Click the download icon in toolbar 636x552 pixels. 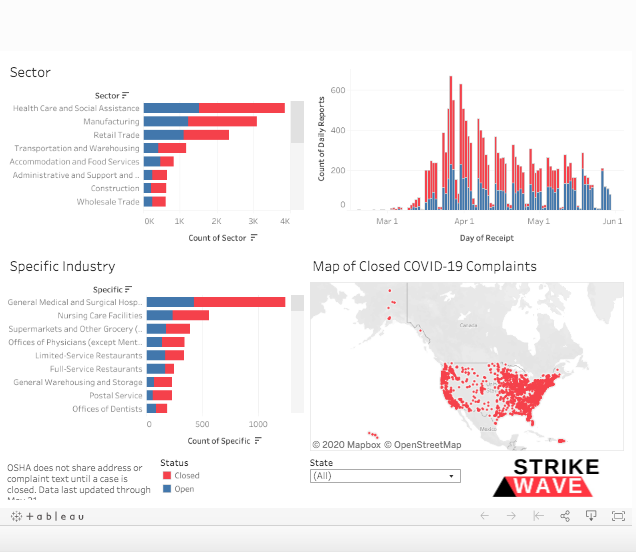pyautogui.click(x=591, y=516)
